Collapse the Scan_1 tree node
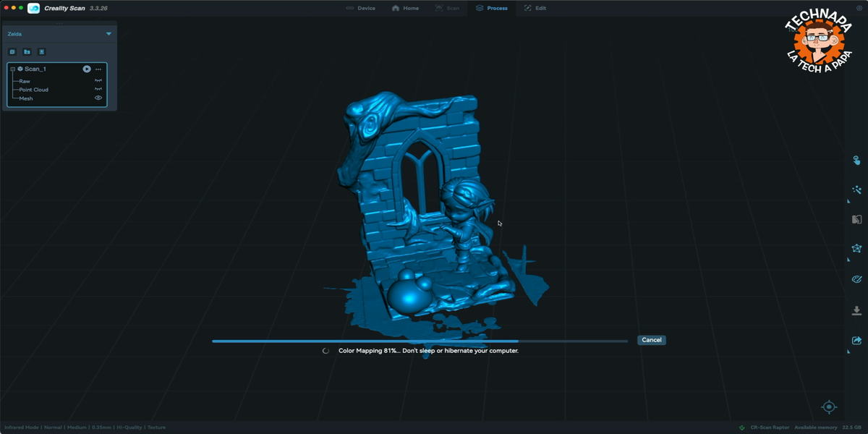The height and width of the screenshot is (434, 868). tap(13, 69)
